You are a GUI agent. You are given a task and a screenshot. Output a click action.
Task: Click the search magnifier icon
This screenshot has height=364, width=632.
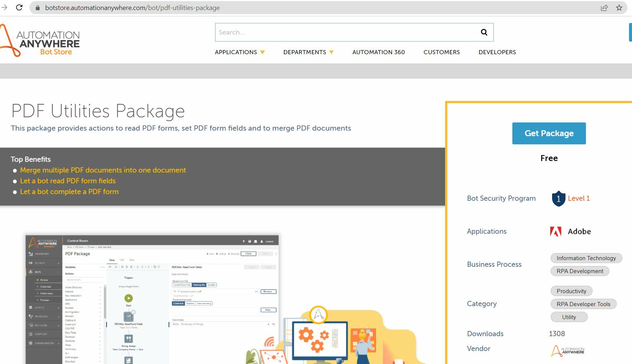point(484,32)
